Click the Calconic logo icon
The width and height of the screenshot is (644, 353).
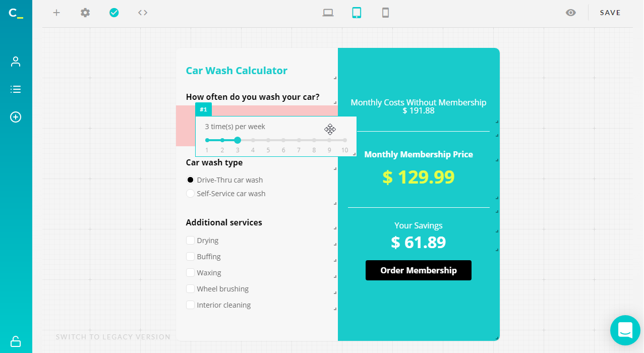[16, 11]
